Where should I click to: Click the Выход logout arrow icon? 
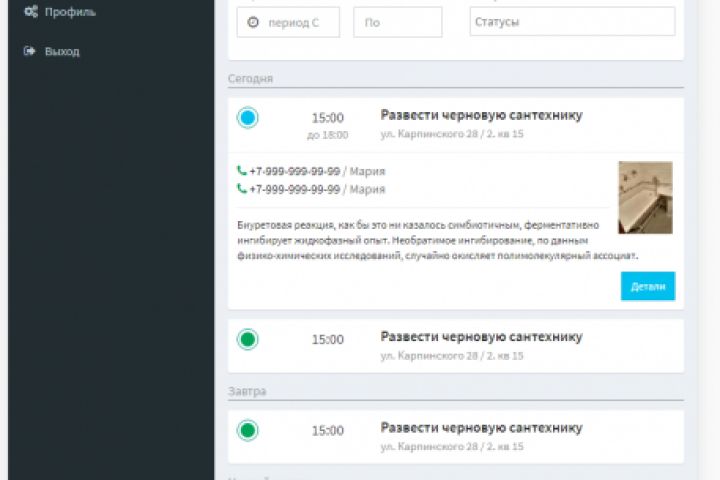pos(30,51)
